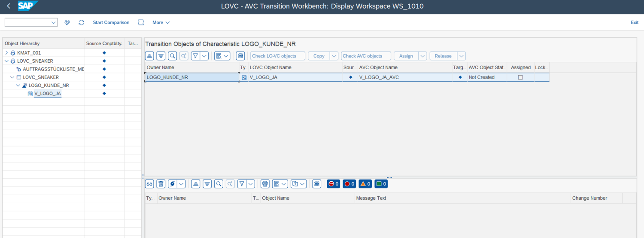This screenshot has width=644, height=238.
Task: Open the view dropdown in message toolbar
Action: [280, 184]
